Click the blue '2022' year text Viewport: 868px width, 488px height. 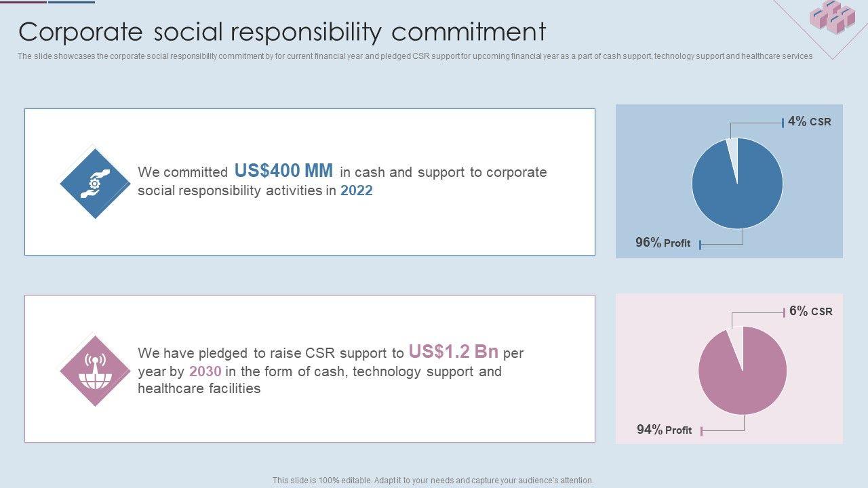click(357, 190)
